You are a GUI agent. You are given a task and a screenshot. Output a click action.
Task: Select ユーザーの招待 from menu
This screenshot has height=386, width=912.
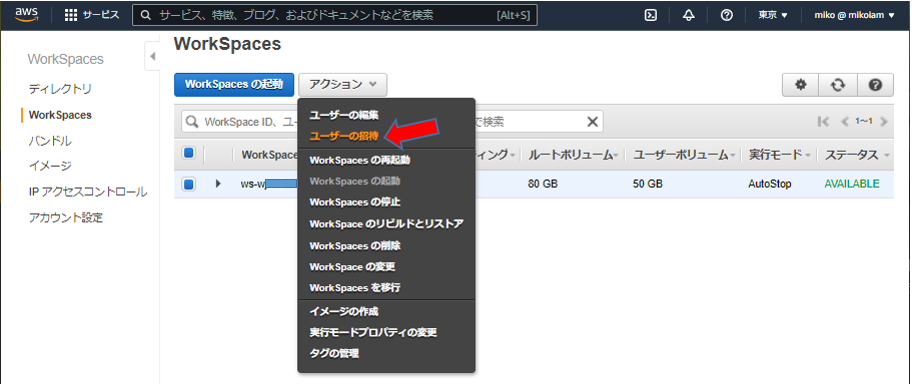(x=344, y=137)
